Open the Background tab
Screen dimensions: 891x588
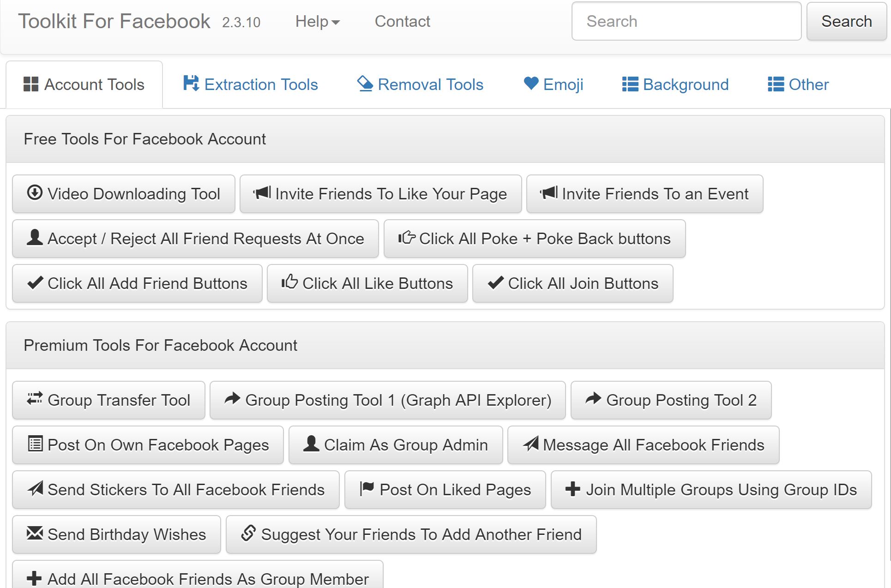[675, 84]
